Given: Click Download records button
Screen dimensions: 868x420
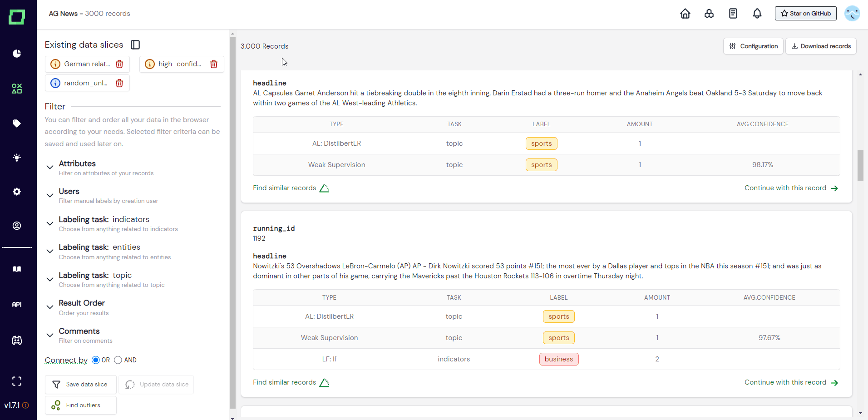Looking at the screenshot, I should coord(821,46).
